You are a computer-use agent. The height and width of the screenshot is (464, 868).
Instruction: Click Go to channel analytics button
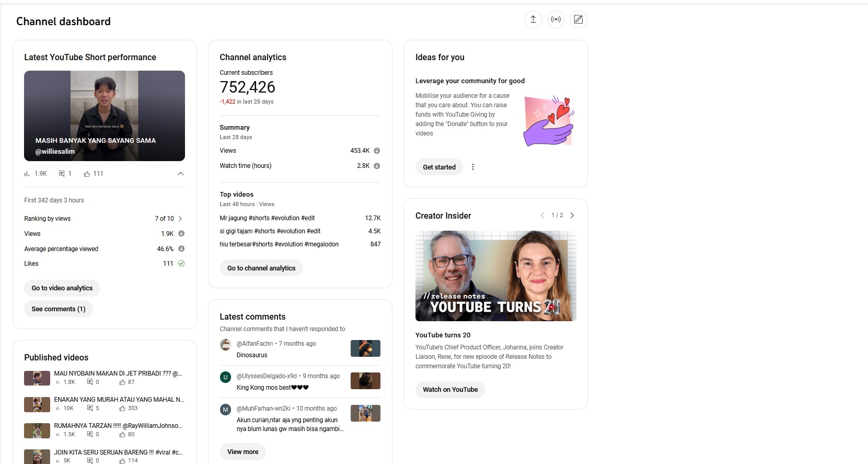coord(261,268)
